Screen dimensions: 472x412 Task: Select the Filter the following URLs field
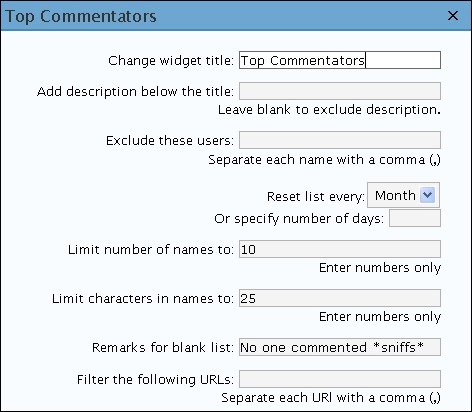tap(340, 379)
